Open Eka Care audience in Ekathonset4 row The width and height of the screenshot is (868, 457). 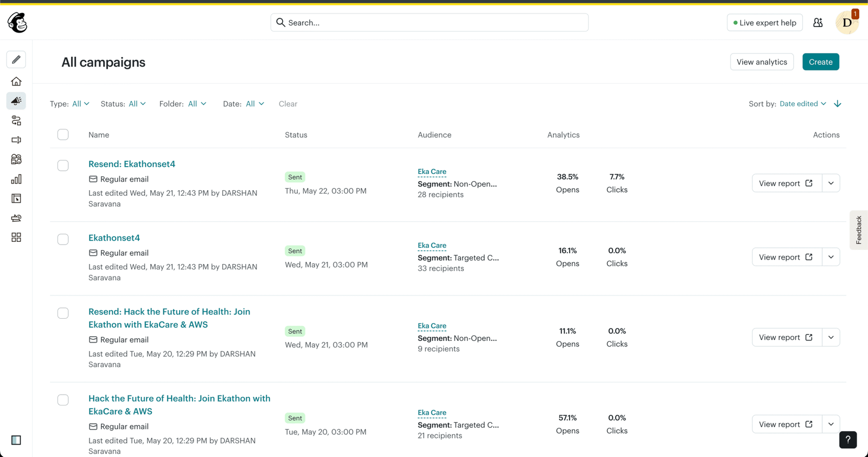coord(432,246)
